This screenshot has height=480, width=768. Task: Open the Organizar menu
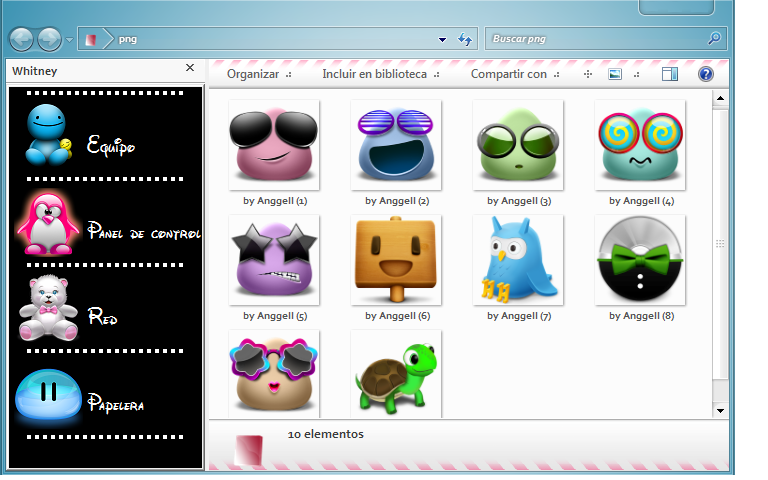point(259,74)
